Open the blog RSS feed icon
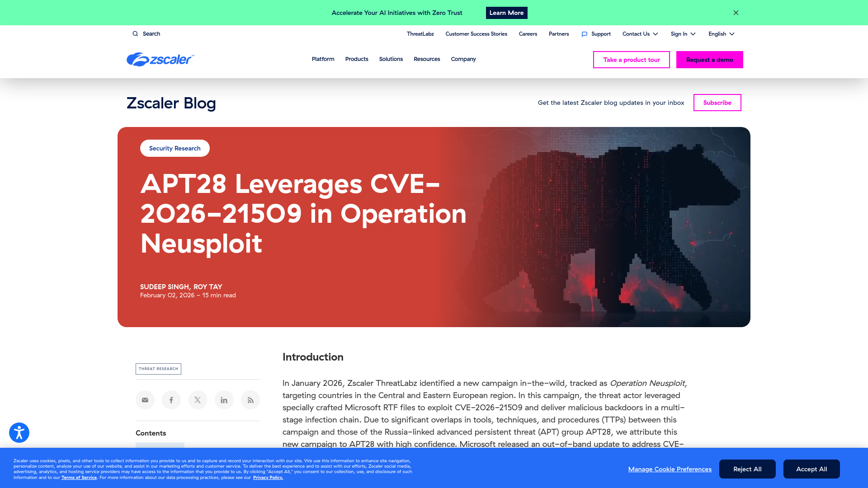 tap(250, 400)
